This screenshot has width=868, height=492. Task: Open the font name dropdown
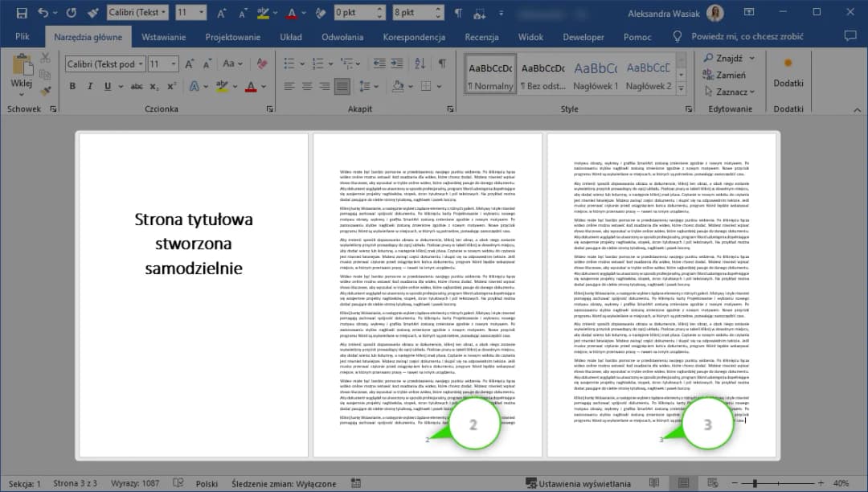tap(140, 64)
